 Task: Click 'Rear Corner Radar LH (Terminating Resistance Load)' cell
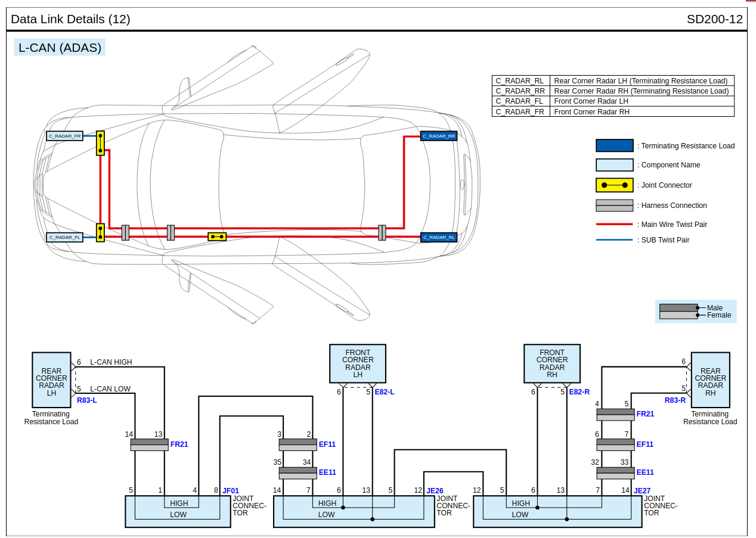(642, 81)
